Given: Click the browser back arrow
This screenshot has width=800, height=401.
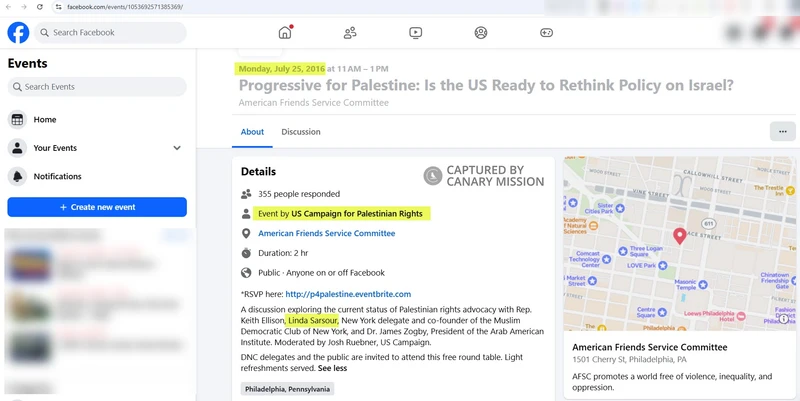Looking at the screenshot, I should point(8,7).
